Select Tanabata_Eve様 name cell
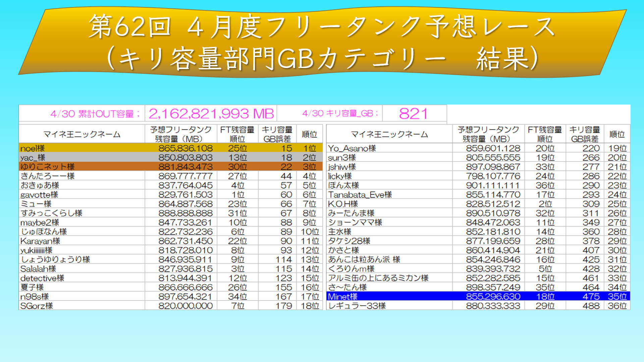 pos(360,194)
